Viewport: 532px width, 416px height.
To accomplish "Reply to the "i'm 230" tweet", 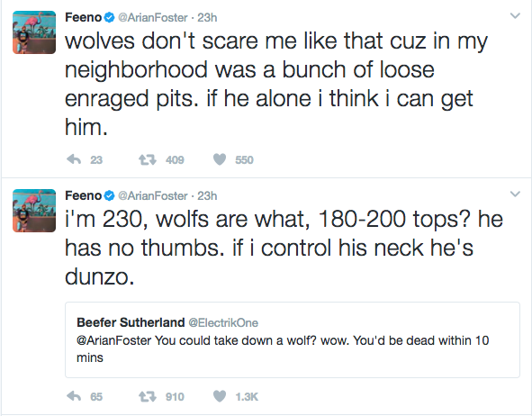I will [x=74, y=396].
